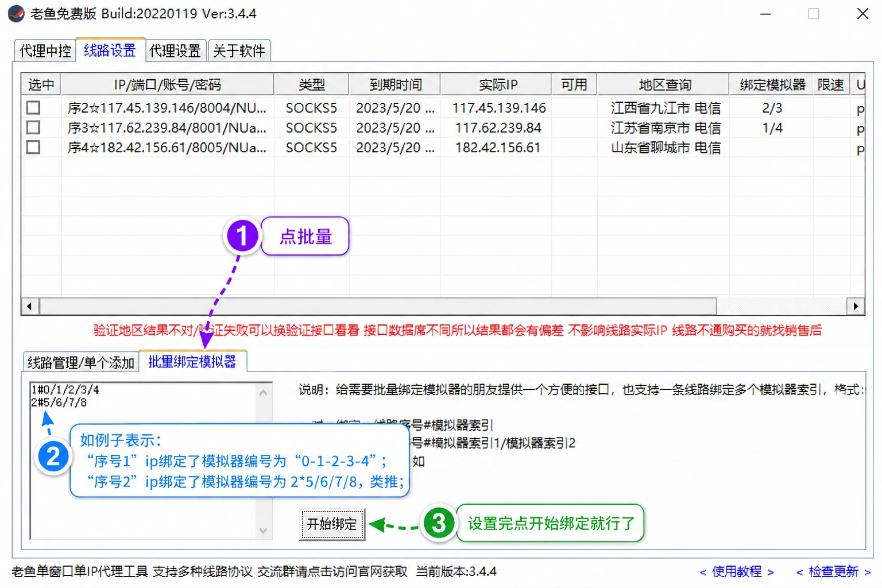Click bound emulator cell 1/4
The image size is (882, 588).
click(x=772, y=128)
